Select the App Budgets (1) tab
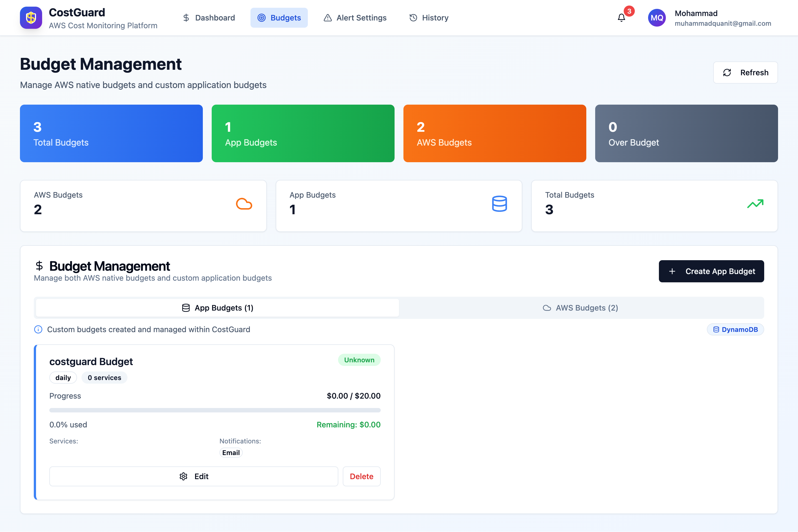Viewport: 798px width, 532px height. (218, 308)
